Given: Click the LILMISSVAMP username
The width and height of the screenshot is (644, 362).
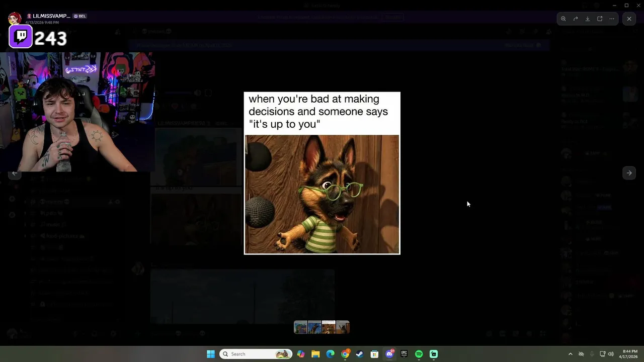Looking at the screenshot, I should tap(51, 16).
